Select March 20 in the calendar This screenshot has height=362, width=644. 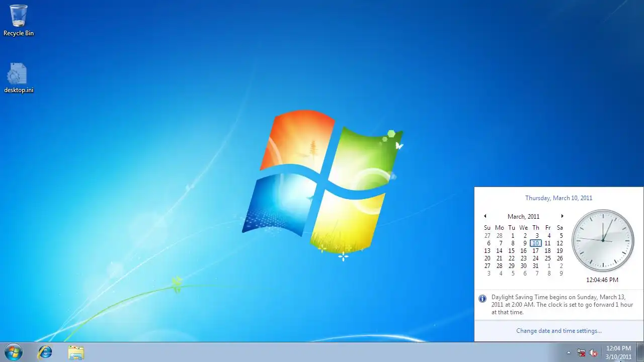point(487,258)
